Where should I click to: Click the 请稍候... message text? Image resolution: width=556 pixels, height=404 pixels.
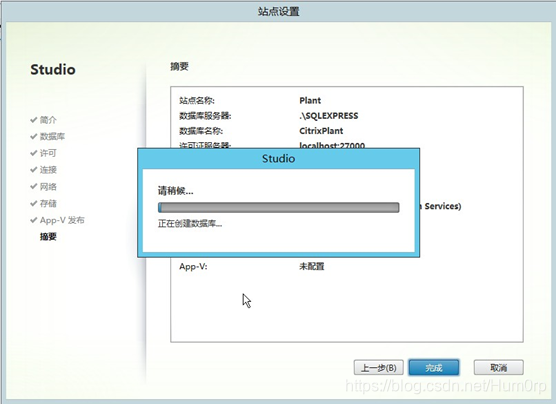coord(176,191)
